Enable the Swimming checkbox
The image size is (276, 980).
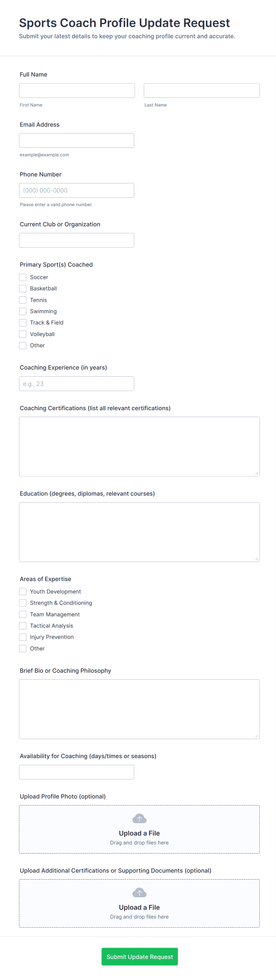(23, 311)
